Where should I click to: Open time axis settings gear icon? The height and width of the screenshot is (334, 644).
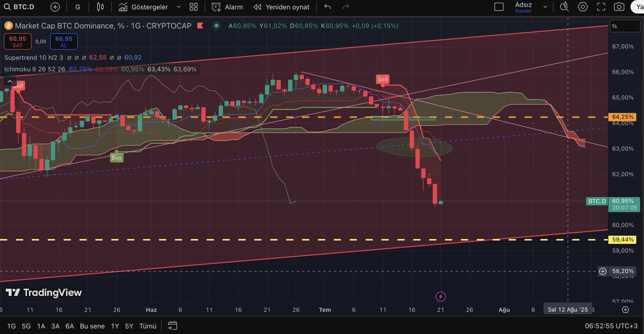[625, 310]
